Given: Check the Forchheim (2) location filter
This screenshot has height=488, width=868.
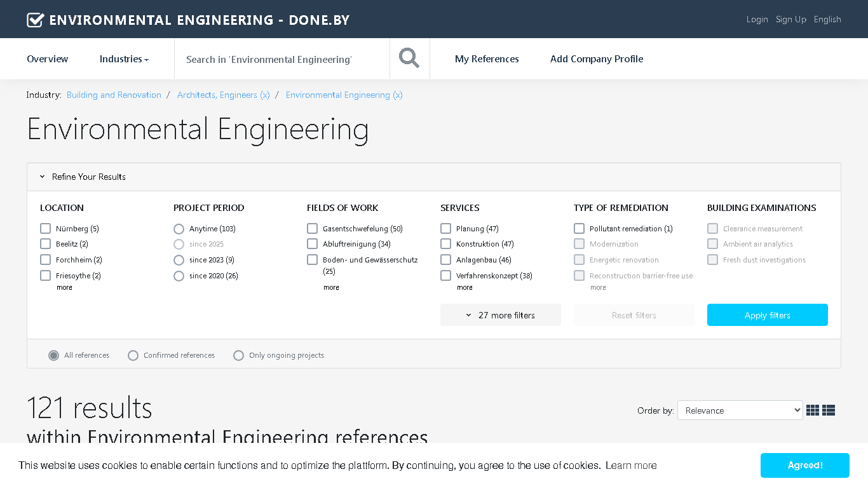Looking at the screenshot, I should tap(45, 260).
